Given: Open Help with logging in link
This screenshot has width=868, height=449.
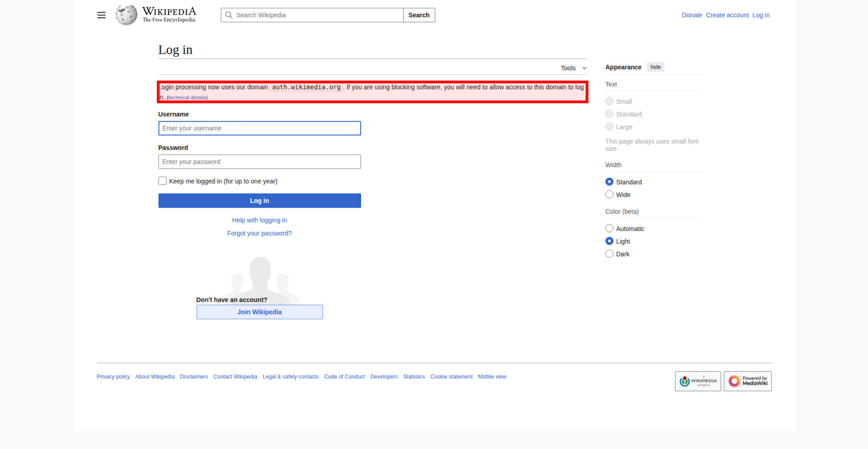Looking at the screenshot, I should 260,220.
